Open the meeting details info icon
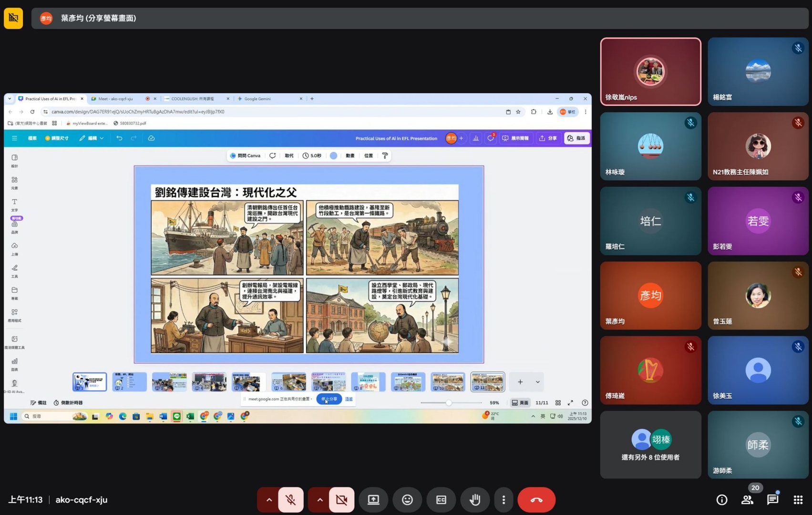The width and height of the screenshot is (812, 515). 721,500
